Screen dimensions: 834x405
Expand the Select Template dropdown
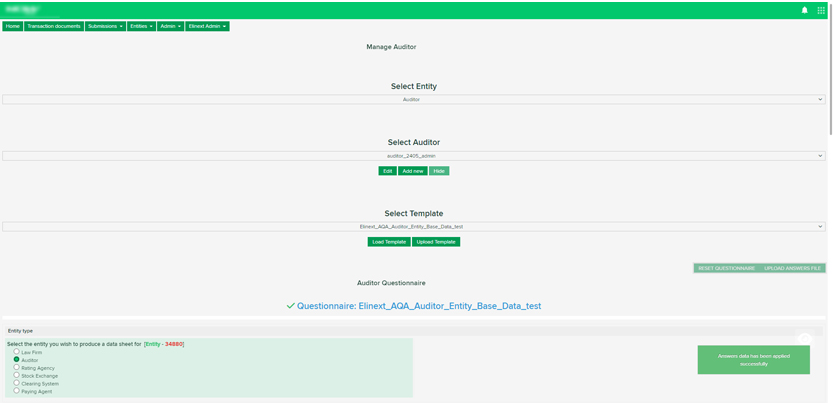[412, 227]
